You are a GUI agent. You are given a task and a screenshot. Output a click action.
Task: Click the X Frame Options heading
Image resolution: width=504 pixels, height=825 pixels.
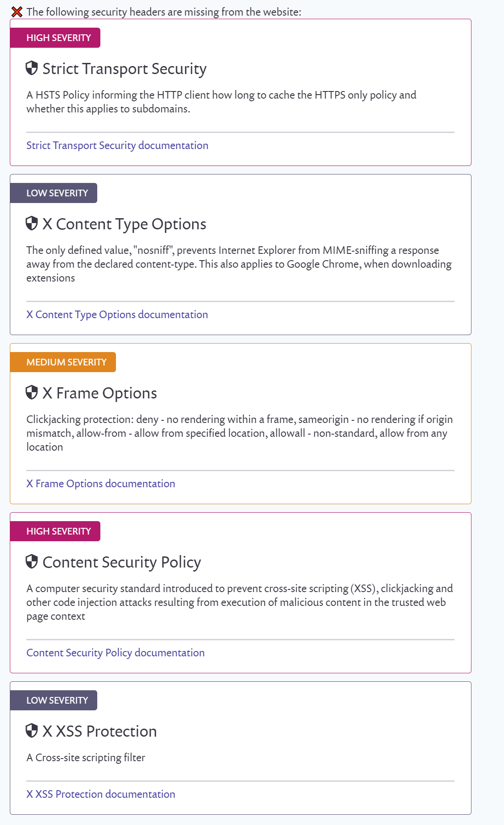point(99,393)
